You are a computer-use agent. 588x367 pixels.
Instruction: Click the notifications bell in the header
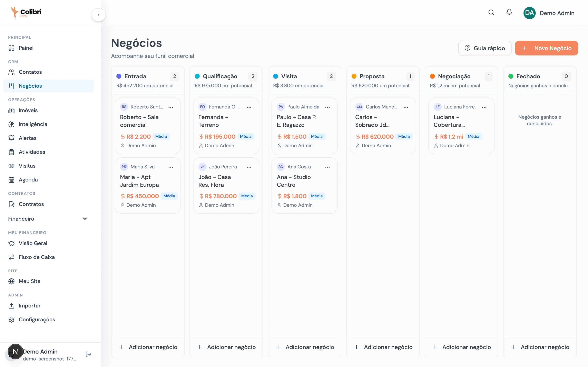tap(509, 12)
